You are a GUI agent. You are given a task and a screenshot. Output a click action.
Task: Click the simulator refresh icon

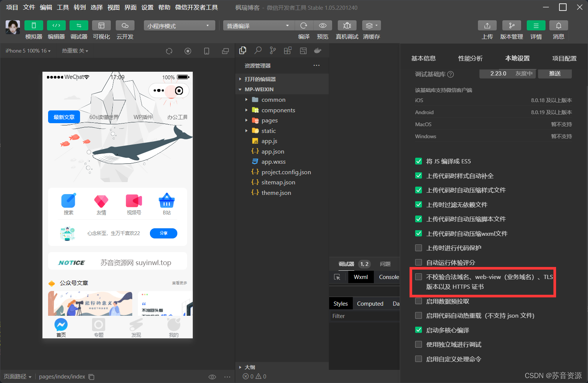pyautogui.click(x=169, y=51)
